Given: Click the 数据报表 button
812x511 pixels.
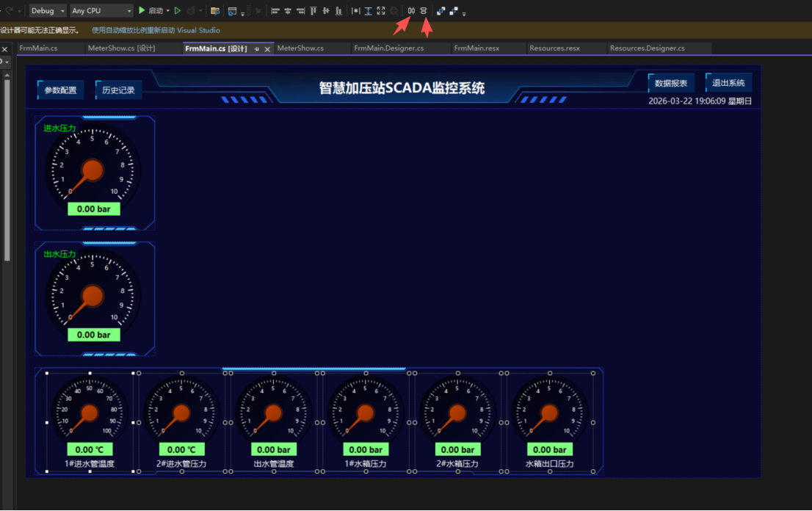Looking at the screenshot, I should pyautogui.click(x=671, y=84).
